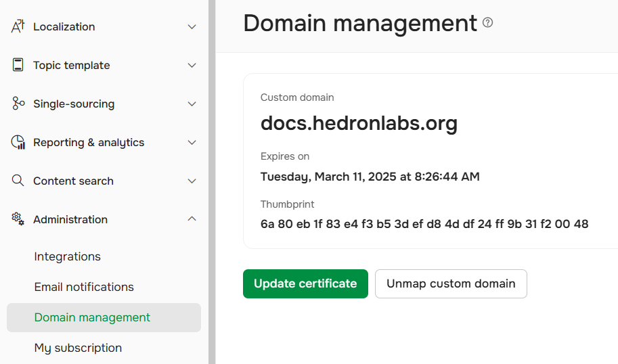Expand the Topic template chevron
Screen dimensions: 618x364
(192, 66)
